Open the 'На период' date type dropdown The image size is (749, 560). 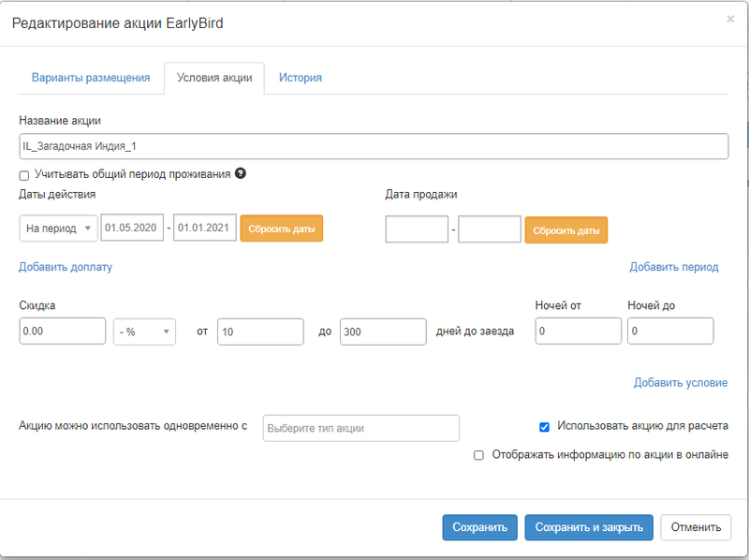(58, 228)
